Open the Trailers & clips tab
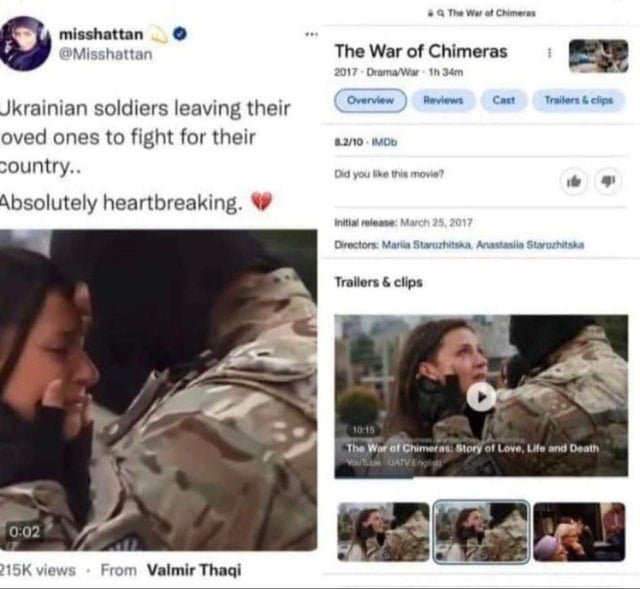 pos(579,100)
